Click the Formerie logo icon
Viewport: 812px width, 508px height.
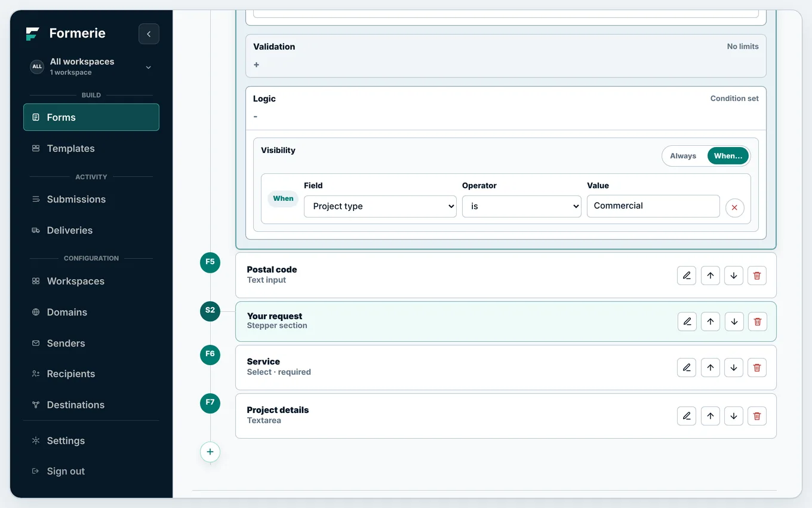(x=32, y=34)
